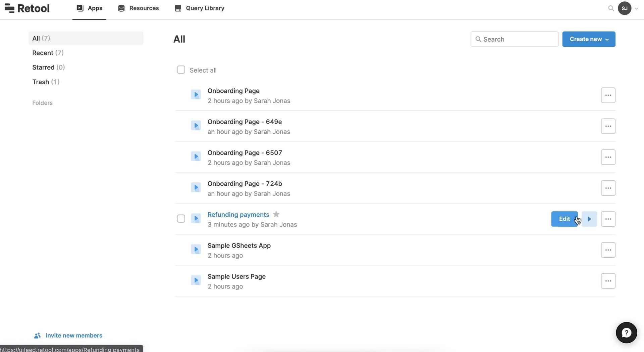Click the app icon next to Sample GSheets App
The width and height of the screenshot is (644, 352).
point(196,249)
